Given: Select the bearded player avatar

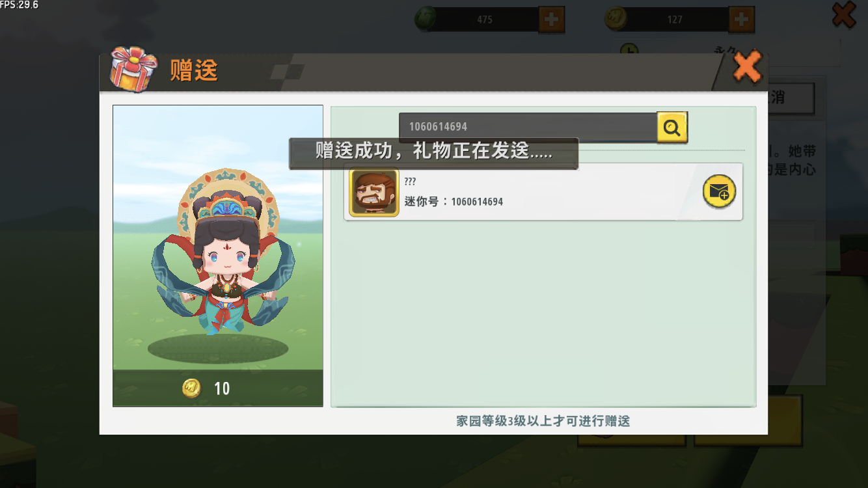Looking at the screenshot, I should coord(374,193).
